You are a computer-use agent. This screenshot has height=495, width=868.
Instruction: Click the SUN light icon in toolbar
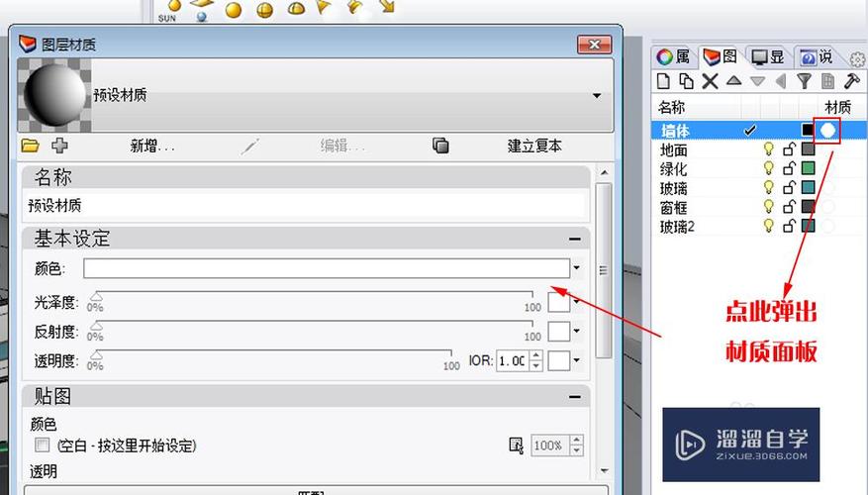click(170, 10)
